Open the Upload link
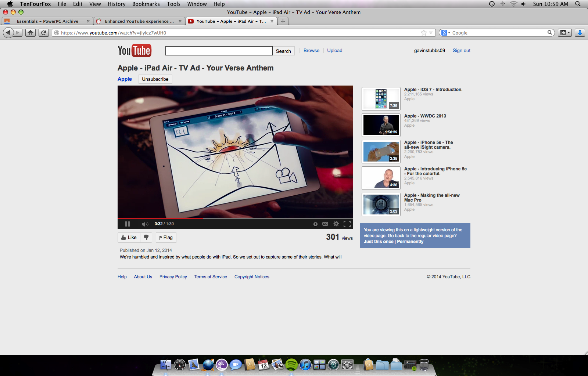 click(x=335, y=51)
